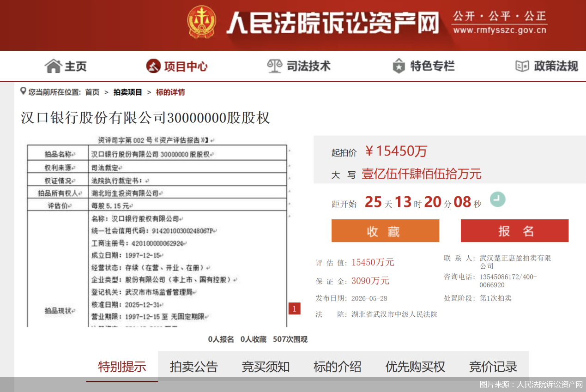Open the 政策法规 navigation item

point(547,66)
